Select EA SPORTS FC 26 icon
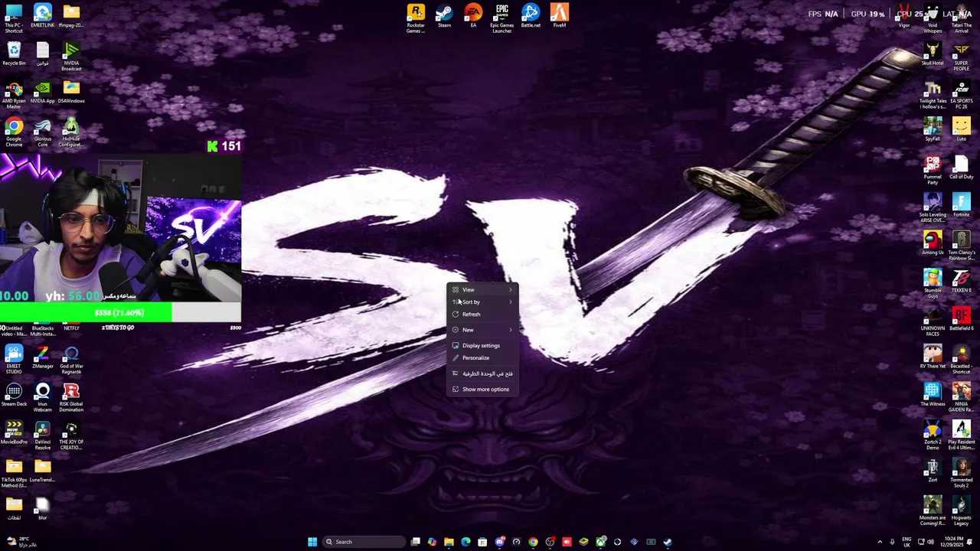Image resolution: width=980 pixels, height=551 pixels. (x=962, y=95)
